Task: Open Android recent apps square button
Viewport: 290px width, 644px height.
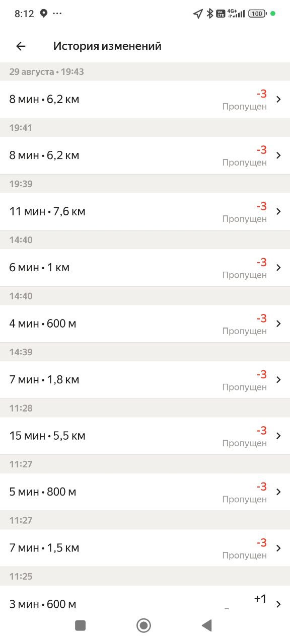Action: tap(80, 625)
